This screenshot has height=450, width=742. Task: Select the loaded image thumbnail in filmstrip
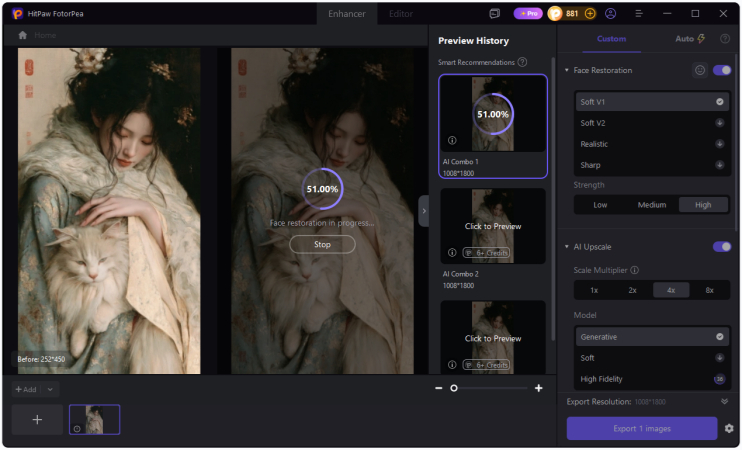point(95,420)
